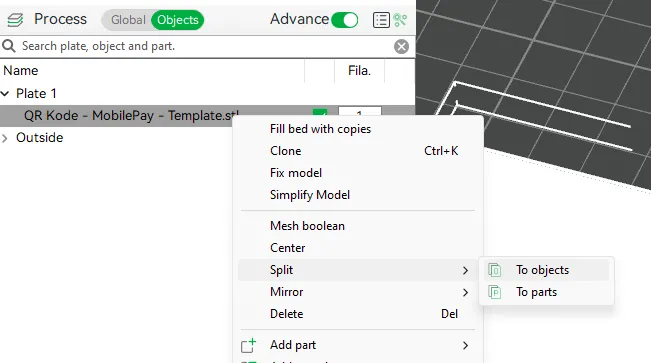Click the To objects split icon
The width and height of the screenshot is (651, 363).
494,270
